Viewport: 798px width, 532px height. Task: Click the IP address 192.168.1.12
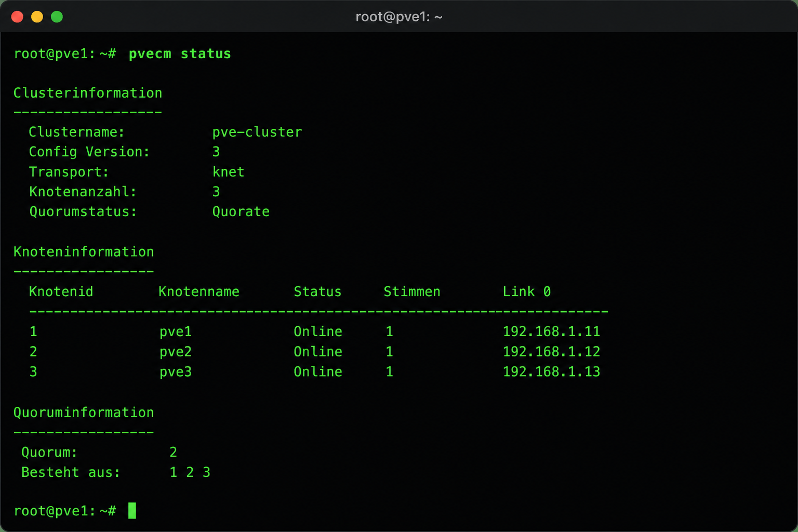(x=551, y=352)
